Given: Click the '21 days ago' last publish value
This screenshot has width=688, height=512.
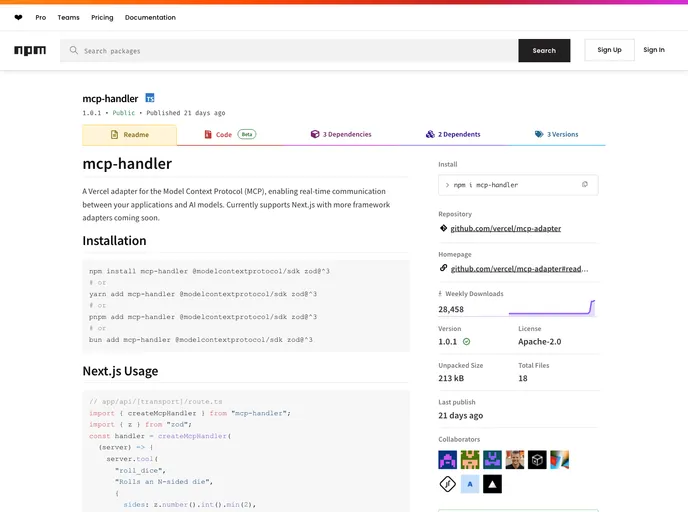Looking at the screenshot, I should tap(461, 415).
